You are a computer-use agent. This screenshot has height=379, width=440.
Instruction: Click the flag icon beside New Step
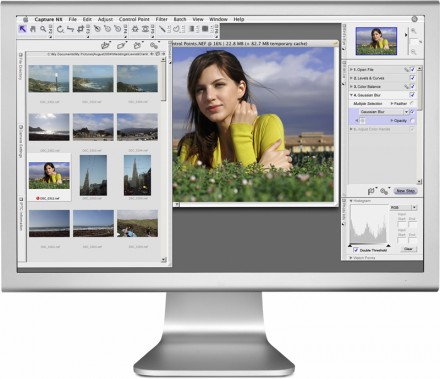pyautogui.click(x=371, y=191)
